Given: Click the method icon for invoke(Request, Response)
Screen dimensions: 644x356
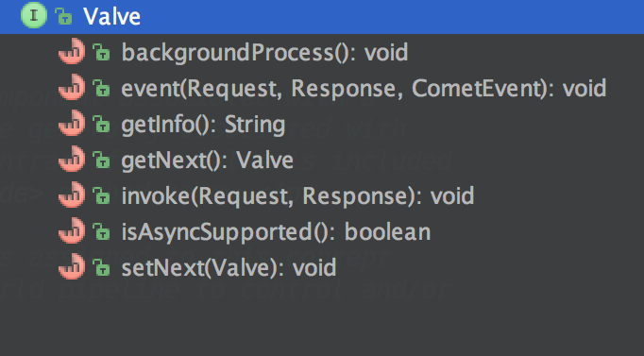Looking at the screenshot, I should 72,195.
